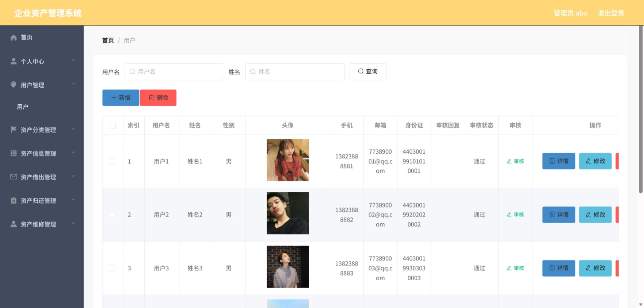Collapse the 用户管理 menu chevron
This screenshot has height=308, width=644.
[x=73, y=84]
